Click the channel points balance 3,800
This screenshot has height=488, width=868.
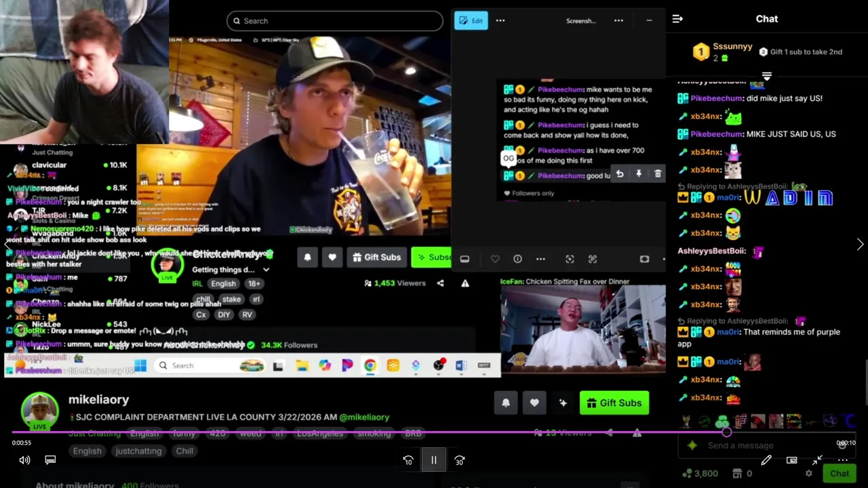pos(701,474)
